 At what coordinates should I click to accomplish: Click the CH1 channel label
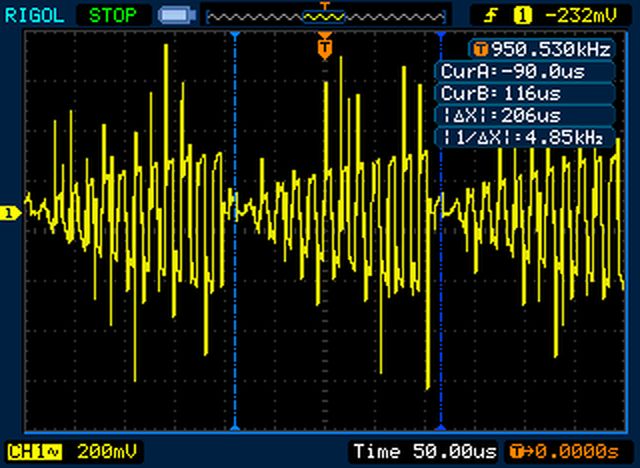[x=34, y=452]
